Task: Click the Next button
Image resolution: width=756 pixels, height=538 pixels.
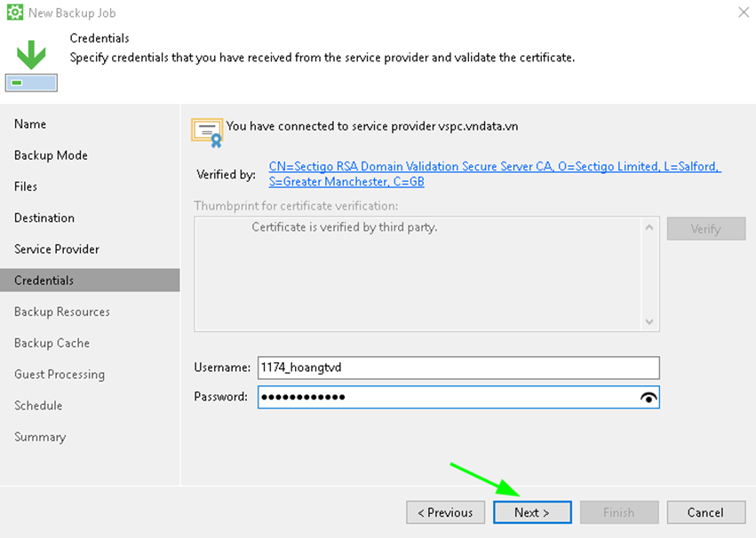Action: coord(531,512)
